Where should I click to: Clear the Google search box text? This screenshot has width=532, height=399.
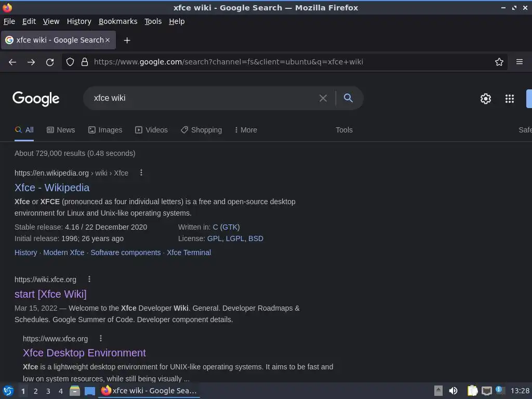pos(323,98)
